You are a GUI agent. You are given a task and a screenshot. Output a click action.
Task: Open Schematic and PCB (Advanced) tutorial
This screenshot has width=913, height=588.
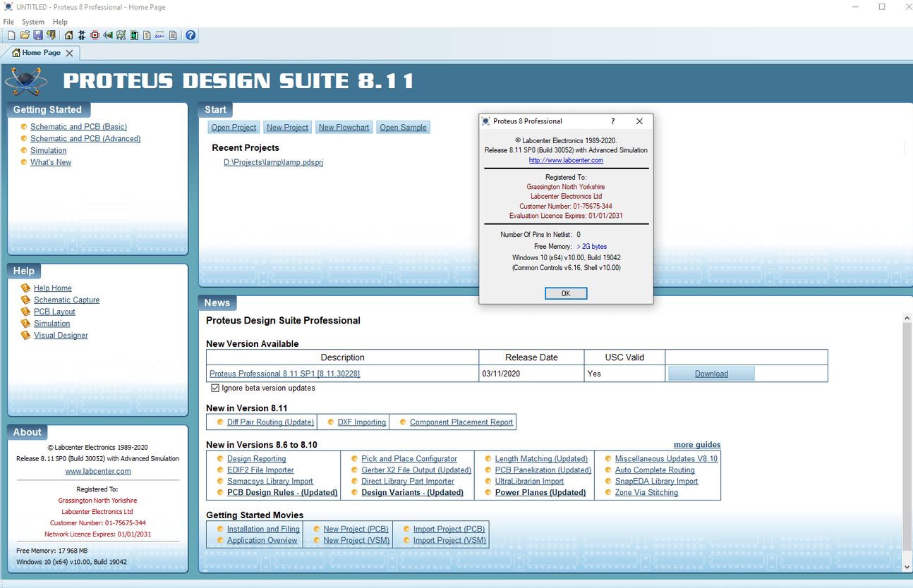85,139
